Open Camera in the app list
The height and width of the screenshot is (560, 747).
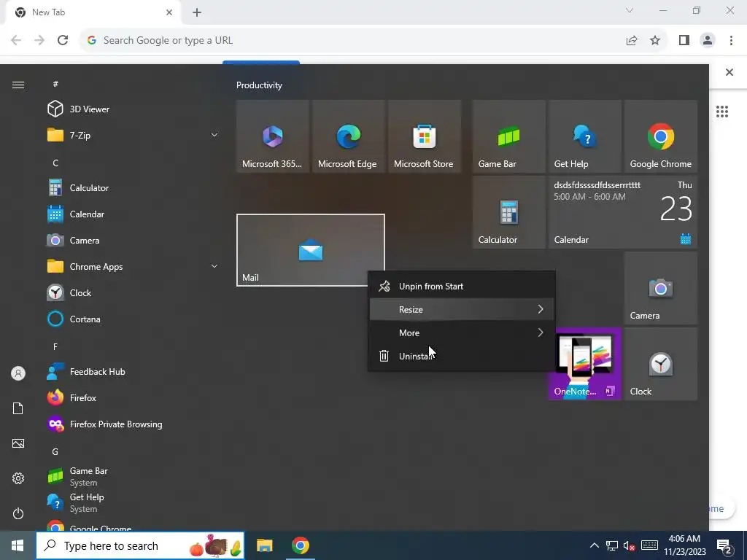click(x=133, y=240)
